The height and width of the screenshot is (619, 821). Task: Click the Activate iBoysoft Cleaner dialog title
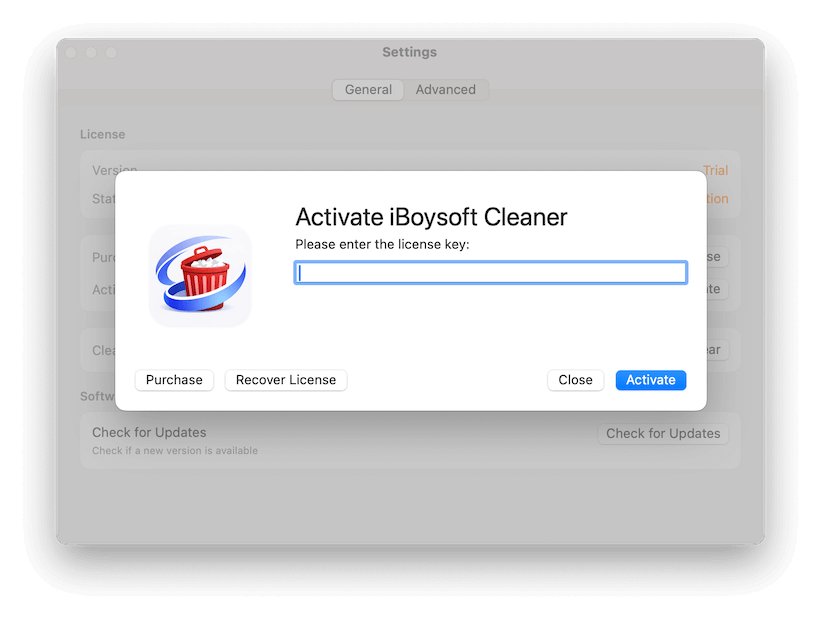coord(429,216)
